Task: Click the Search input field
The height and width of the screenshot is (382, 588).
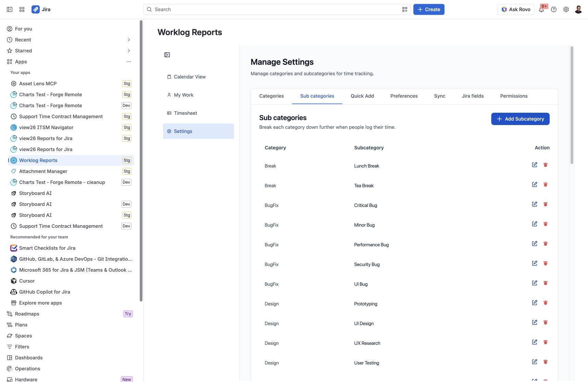Action: click(x=277, y=10)
